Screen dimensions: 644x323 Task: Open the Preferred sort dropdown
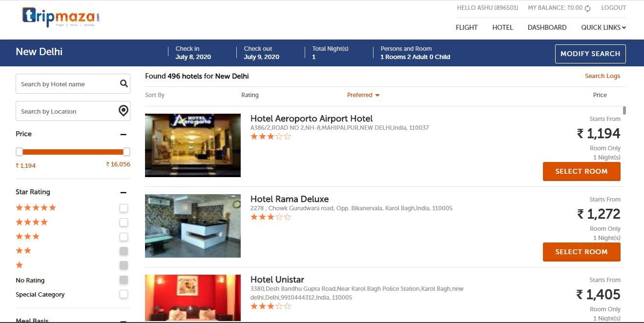[x=363, y=95]
